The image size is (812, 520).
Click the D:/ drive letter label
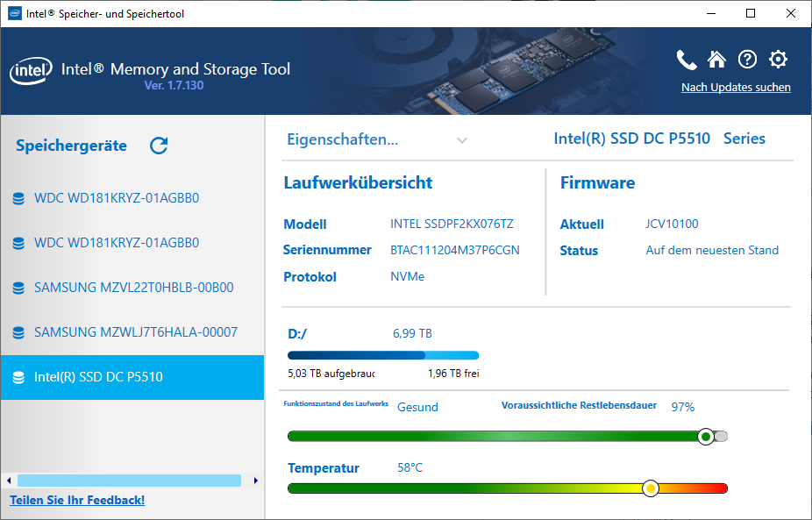click(x=297, y=334)
